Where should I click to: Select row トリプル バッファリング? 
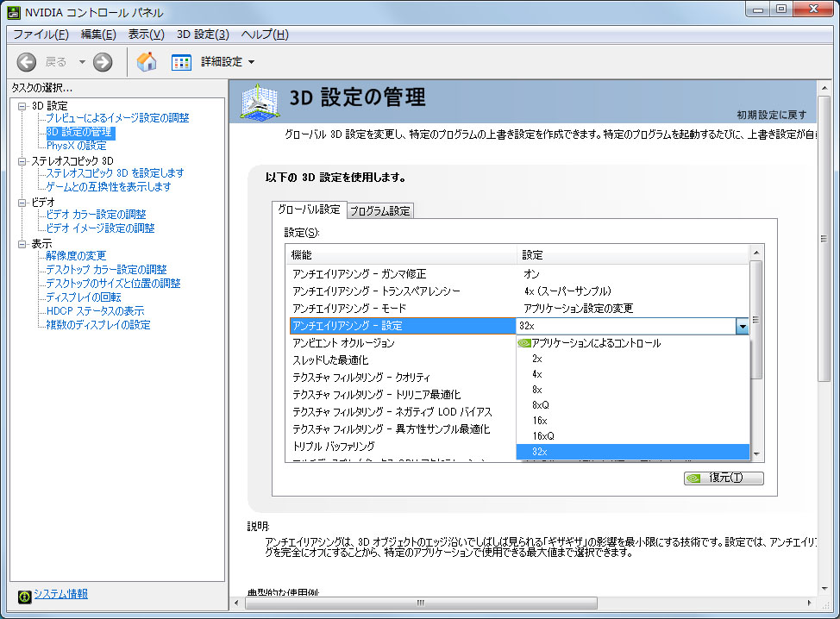401,446
